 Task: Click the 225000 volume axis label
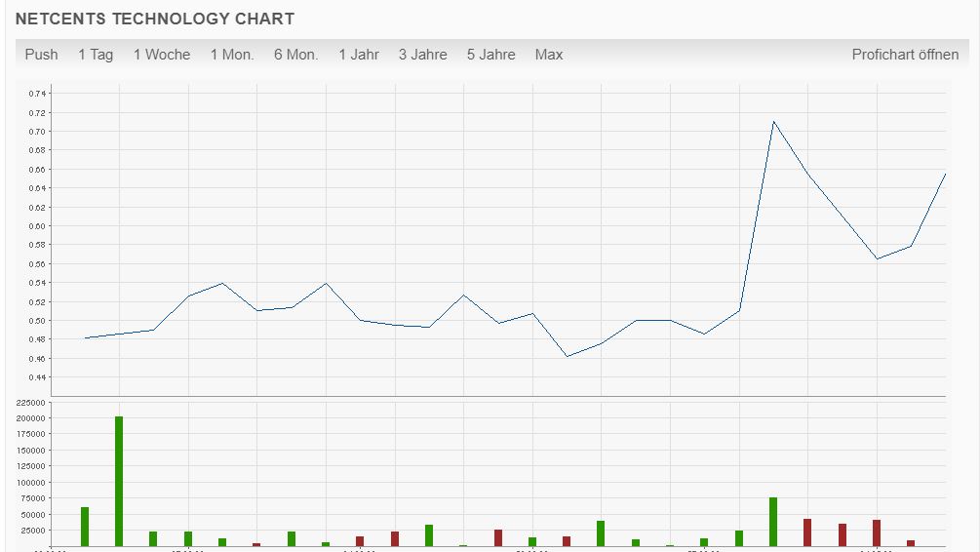[x=30, y=403]
